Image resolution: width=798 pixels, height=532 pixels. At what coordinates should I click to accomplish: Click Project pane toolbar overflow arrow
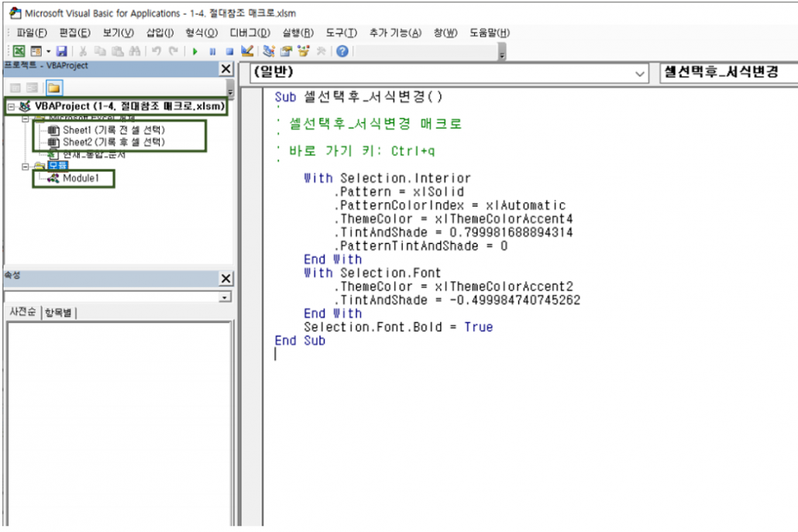tap(230, 90)
